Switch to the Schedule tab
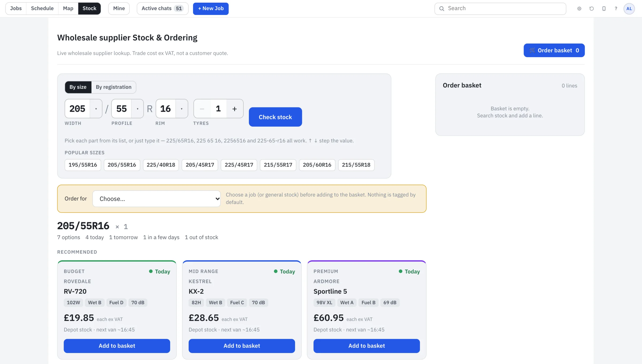Image resolution: width=642 pixels, height=364 pixels. point(42,9)
